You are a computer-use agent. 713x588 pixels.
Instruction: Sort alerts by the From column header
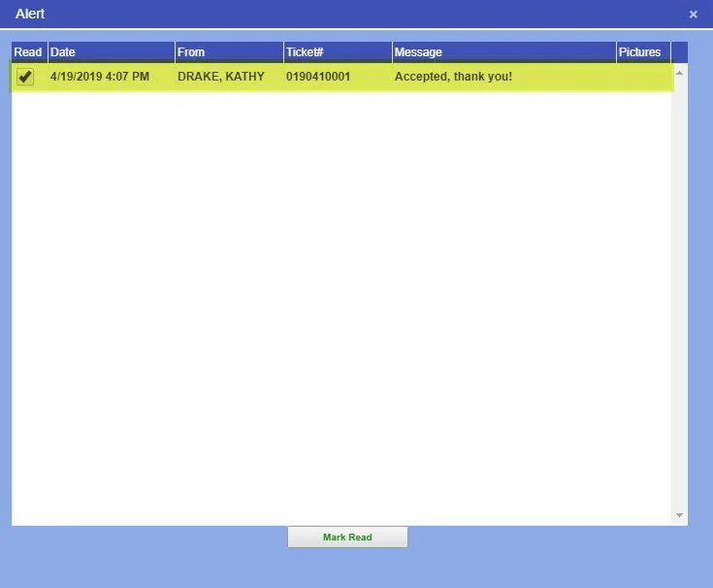pyautogui.click(x=229, y=52)
